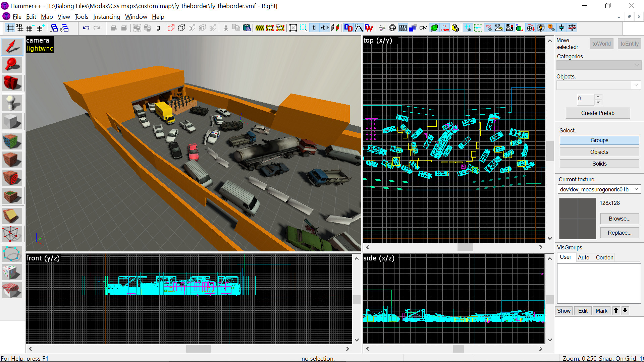Screen dimensions: 644x362
Task: Toggle 2D grid display button
Action: (10, 28)
